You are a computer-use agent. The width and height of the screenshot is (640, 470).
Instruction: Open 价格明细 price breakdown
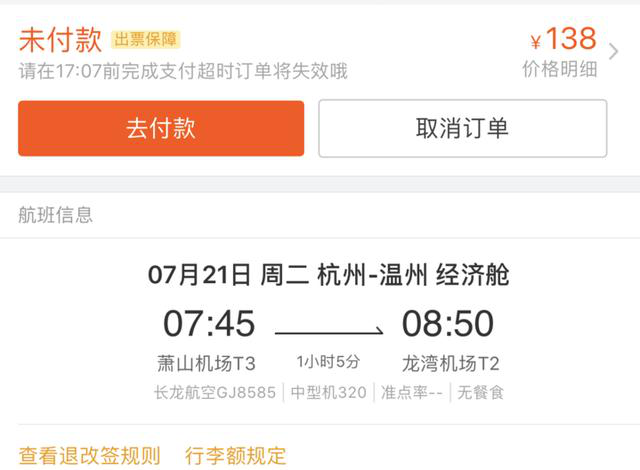[x=560, y=69]
